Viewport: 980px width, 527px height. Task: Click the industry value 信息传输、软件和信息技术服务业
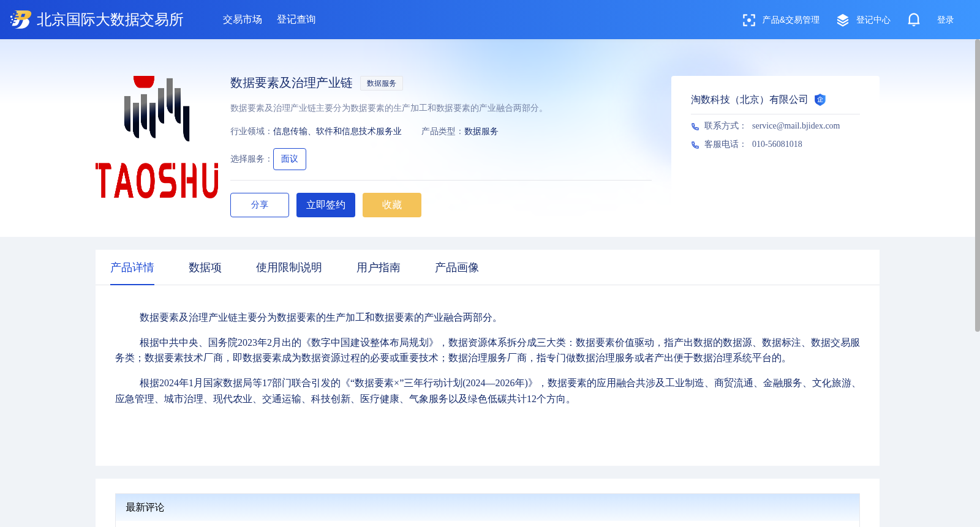[x=337, y=132]
